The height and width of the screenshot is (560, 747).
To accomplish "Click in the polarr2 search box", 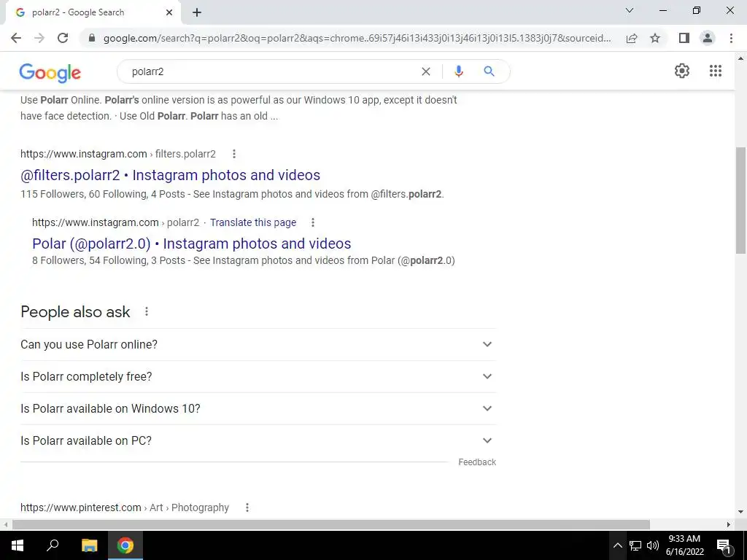I will click(x=271, y=71).
